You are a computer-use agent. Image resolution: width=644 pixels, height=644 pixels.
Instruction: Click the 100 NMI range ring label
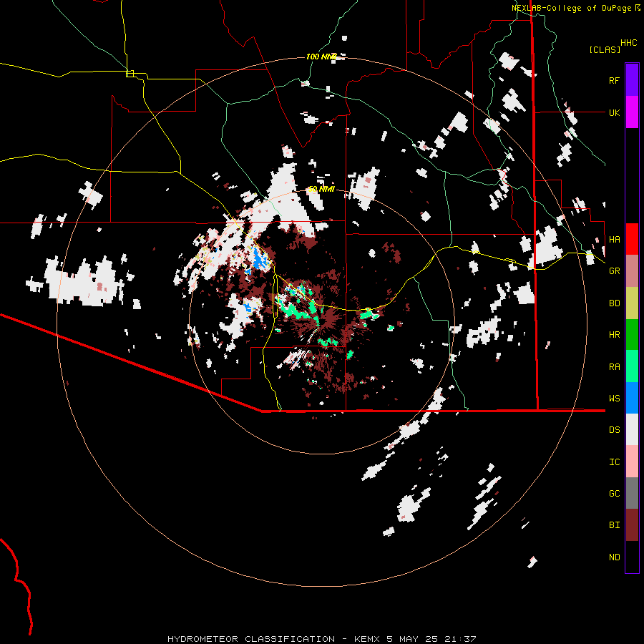(321, 57)
